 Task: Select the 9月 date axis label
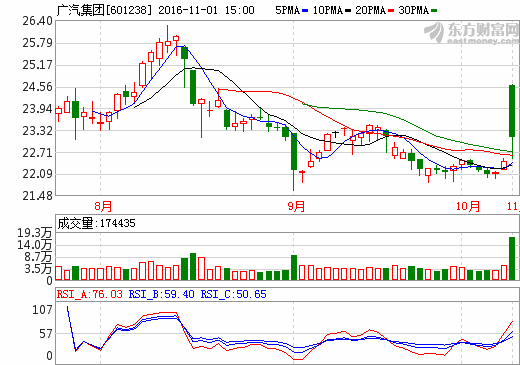click(296, 206)
